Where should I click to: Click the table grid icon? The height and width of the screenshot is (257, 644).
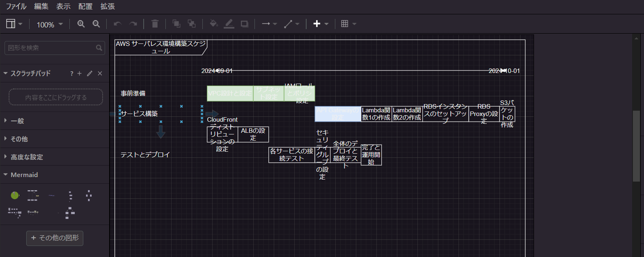pos(345,24)
